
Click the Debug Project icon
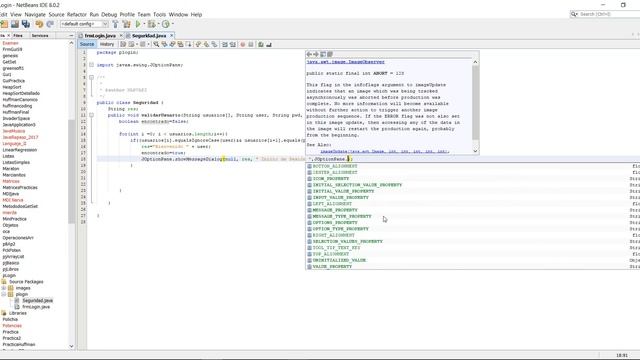(x=151, y=24)
